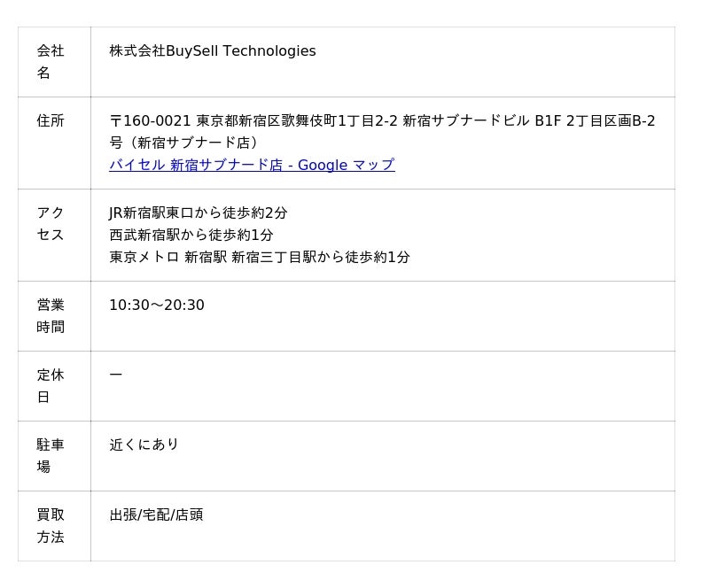The width and height of the screenshot is (709, 588).
Task: Click JR新宿駅東口から徒歩約2分 text
Action: coord(198,213)
